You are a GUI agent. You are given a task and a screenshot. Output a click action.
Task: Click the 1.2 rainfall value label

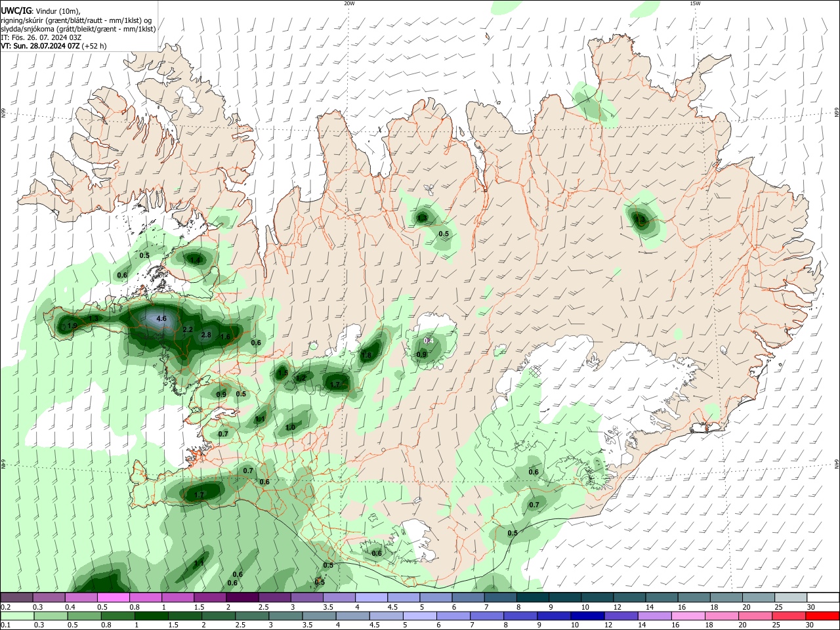(x=301, y=377)
